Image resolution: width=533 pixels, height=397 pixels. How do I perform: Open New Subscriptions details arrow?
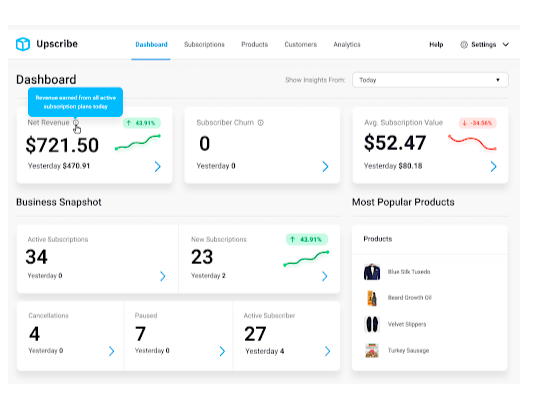(325, 276)
